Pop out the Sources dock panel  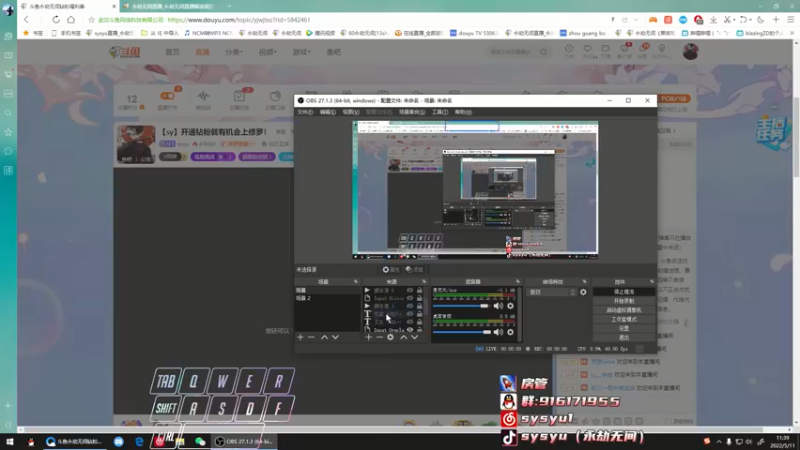424,282
